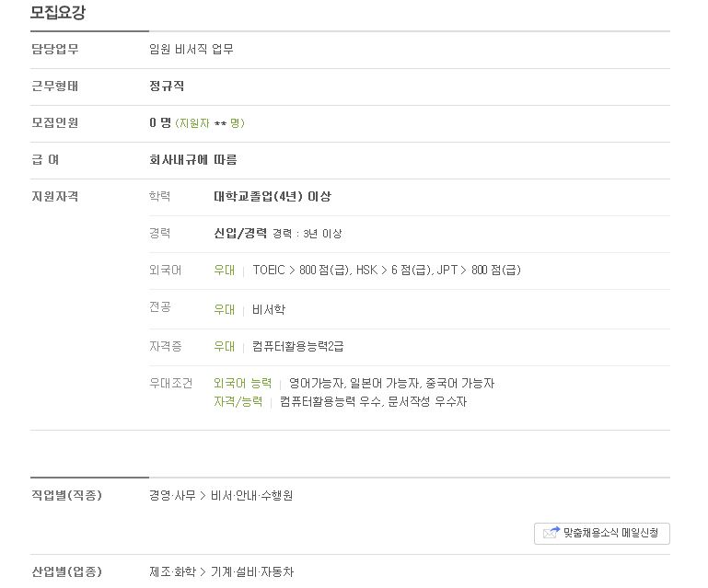Click the 자격/능력 preference label
The width and height of the screenshot is (708, 588).
point(238,401)
